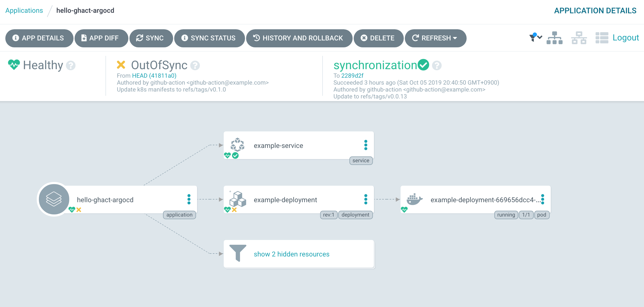Open pod node three-dot menu
Screen dimensions: 644x307
click(543, 199)
